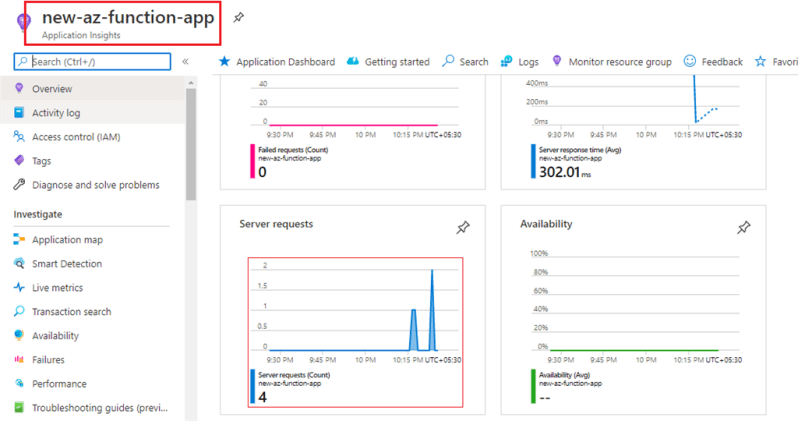
Task: Click the Application Dashboard star icon
Action: coord(224,62)
